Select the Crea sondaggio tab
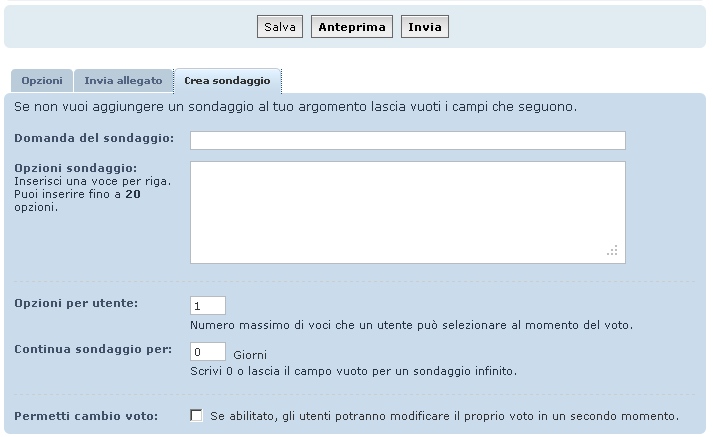The image size is (713, 437). click(x=227, y=81)
